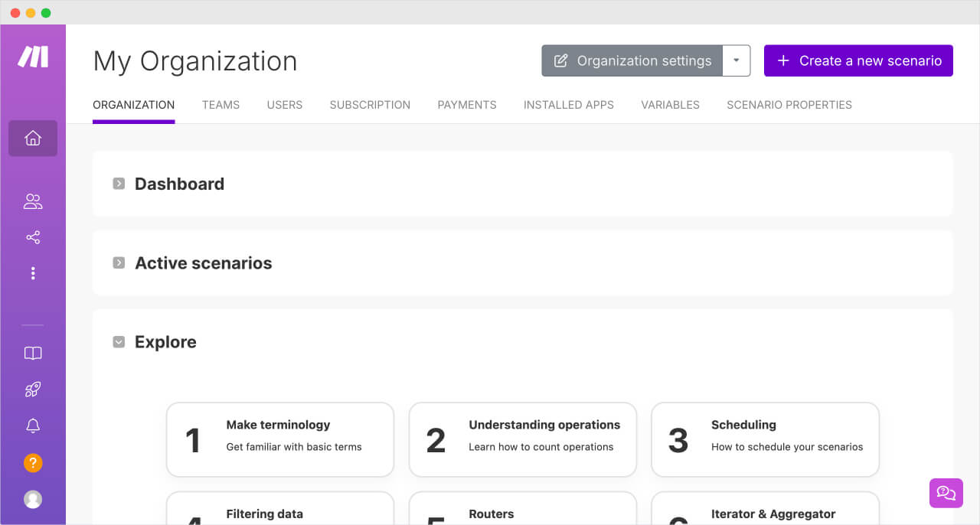Open the Team members sidebar icon
Screen dimensions: 980x525
pyautogui.click(x=32, y=201)
